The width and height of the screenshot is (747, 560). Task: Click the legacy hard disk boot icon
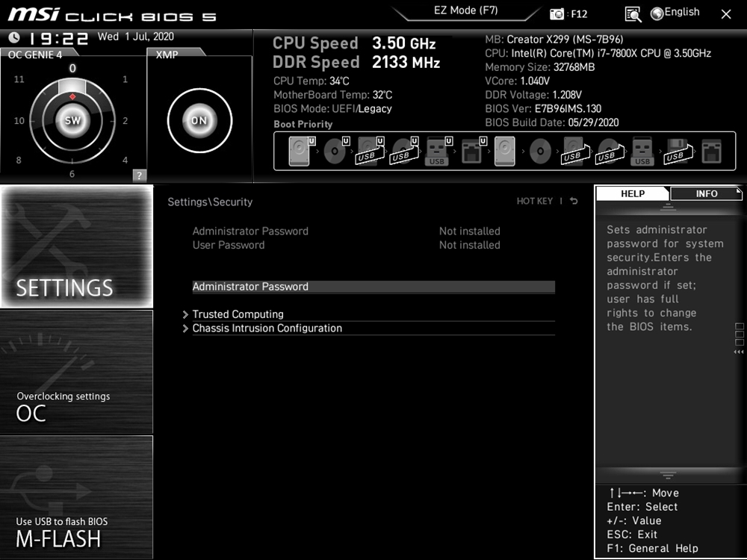tap(504, 152)
